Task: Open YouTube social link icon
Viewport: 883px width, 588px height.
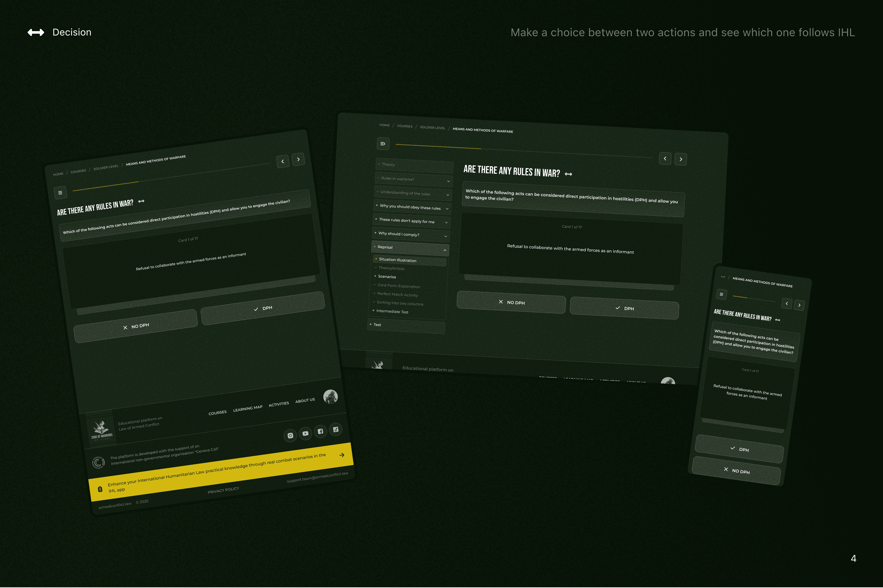Action: coord(305,434)
